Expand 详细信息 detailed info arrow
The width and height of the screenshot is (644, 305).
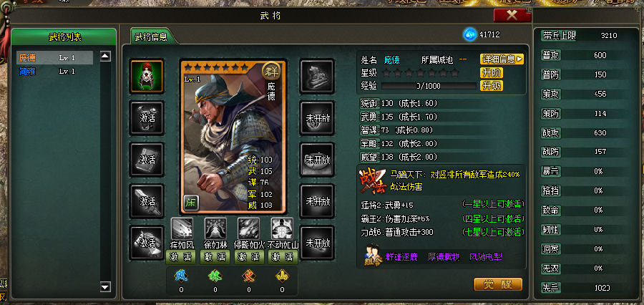(502, 59)
